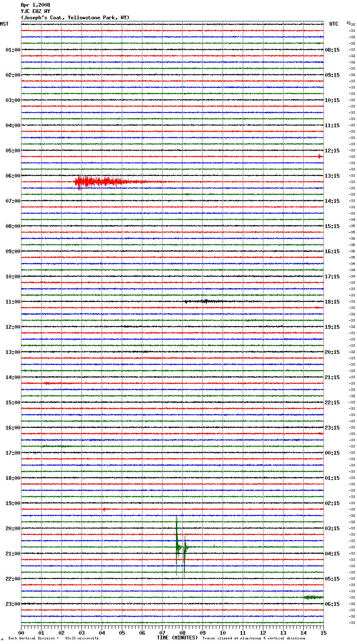Screen dimensions: 357x644
Task: Select the 16:00 MST time label
Action: click(13, 428)
